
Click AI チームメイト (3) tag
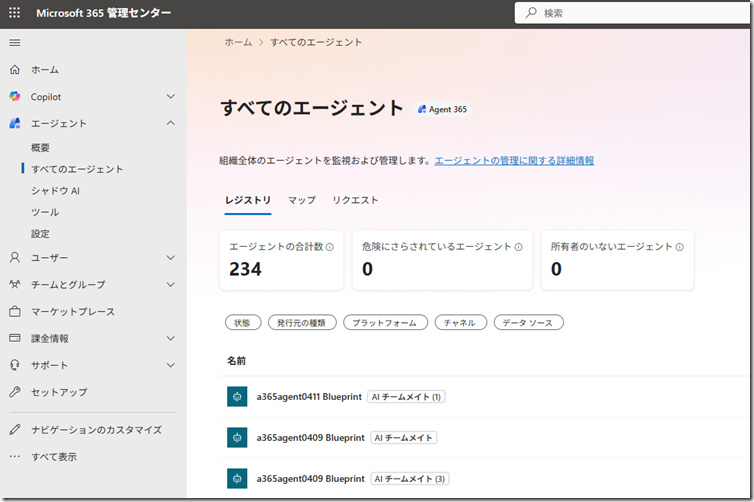410,478
